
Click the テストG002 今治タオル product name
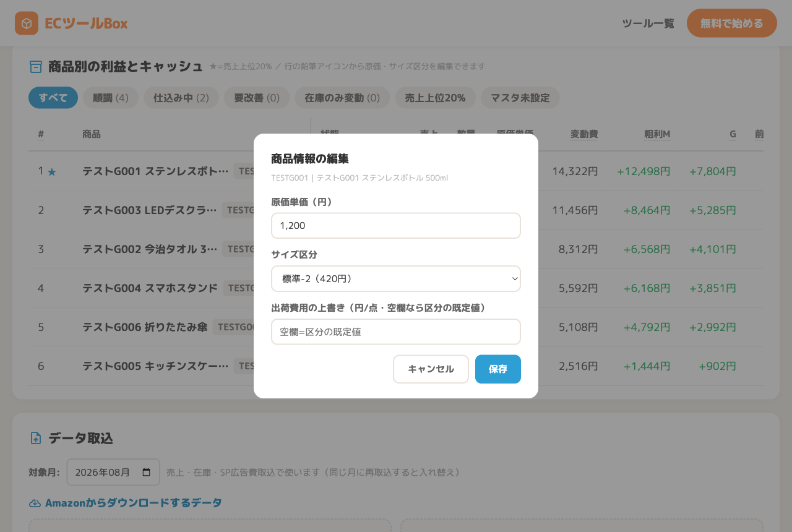[150, 249]
